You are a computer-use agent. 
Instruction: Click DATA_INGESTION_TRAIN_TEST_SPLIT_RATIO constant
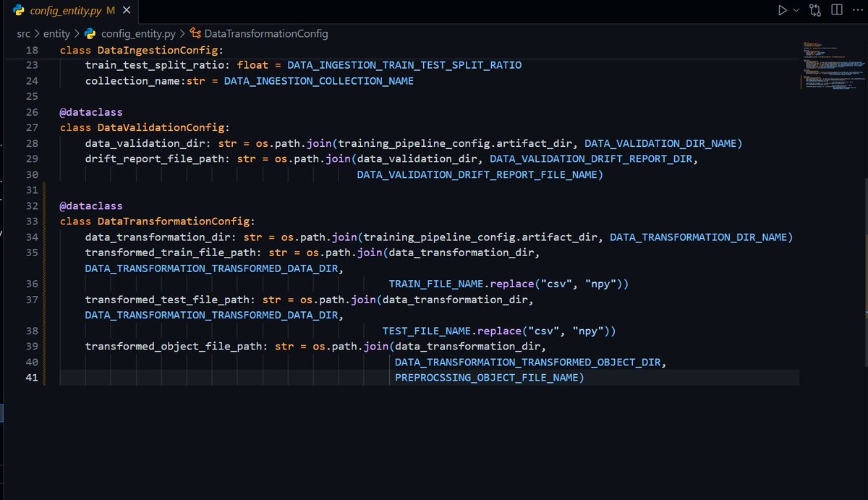[x=404, y=65]
